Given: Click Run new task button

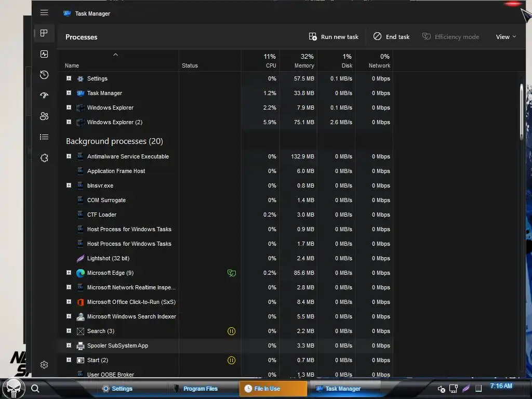Looking at the screenshot, I should tap(334, 37).
